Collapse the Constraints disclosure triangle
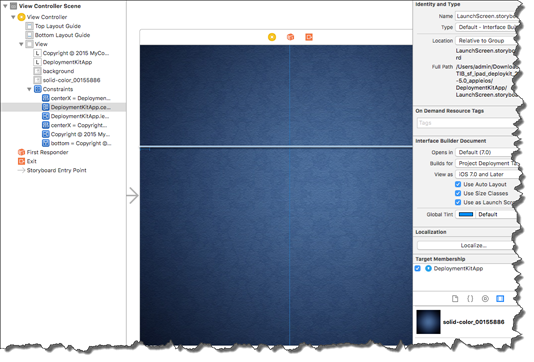 pyautogui.click(x=30, y=90)
